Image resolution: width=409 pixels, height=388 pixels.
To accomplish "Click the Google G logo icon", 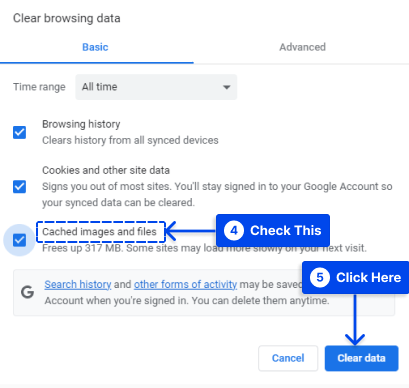I will pyautogui.click(x=27, y=292).
